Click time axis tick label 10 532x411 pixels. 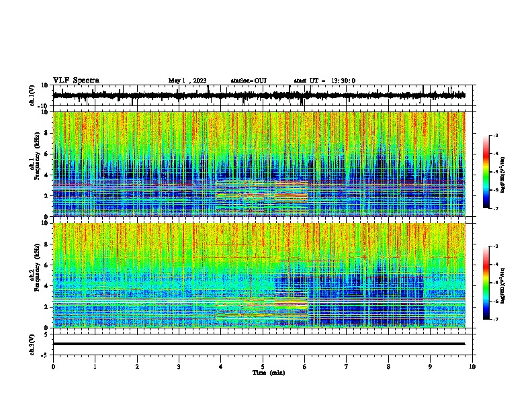click(x=472, y=367)
